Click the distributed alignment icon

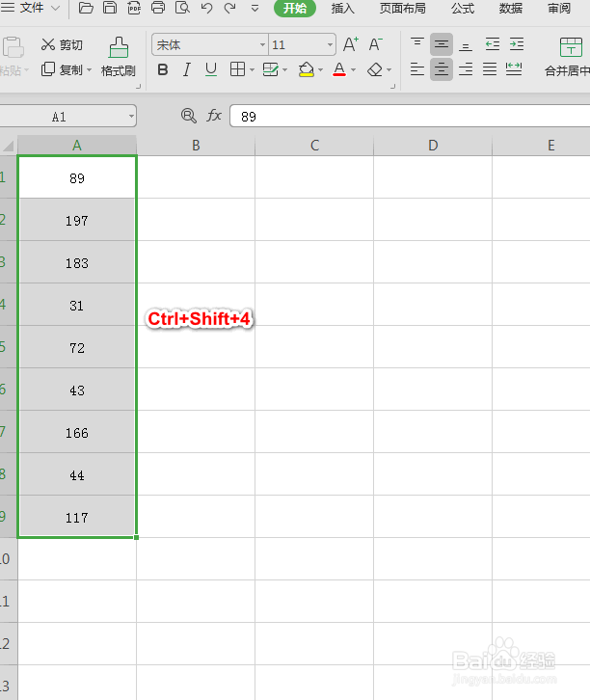[514, 69]
